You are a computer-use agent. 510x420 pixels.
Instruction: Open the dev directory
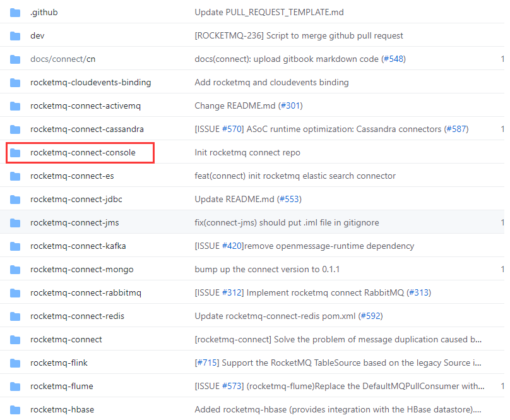tap(37, 35)
